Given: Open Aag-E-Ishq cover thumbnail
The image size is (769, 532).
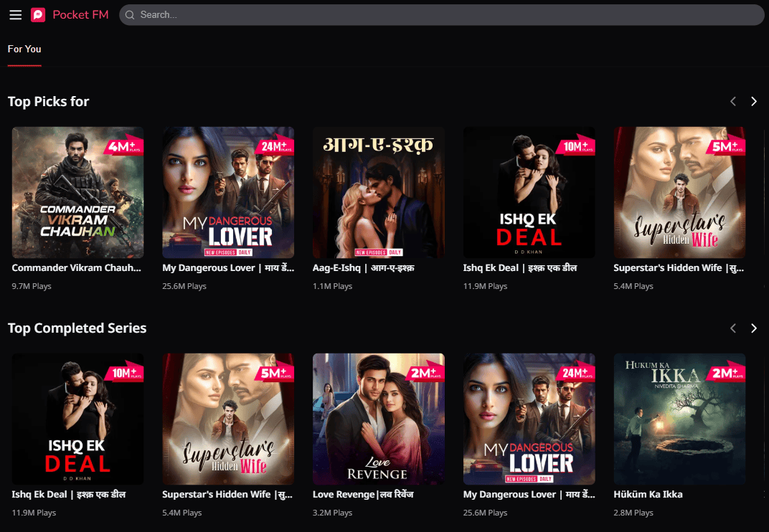Looking at the screenshot, I should [x=379, y=193].
